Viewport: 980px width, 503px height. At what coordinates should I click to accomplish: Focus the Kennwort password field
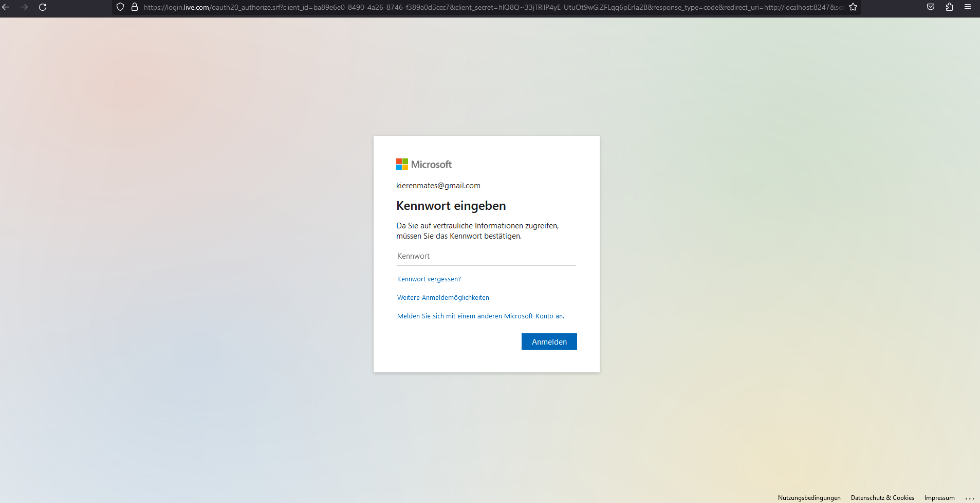click(487, 256)
